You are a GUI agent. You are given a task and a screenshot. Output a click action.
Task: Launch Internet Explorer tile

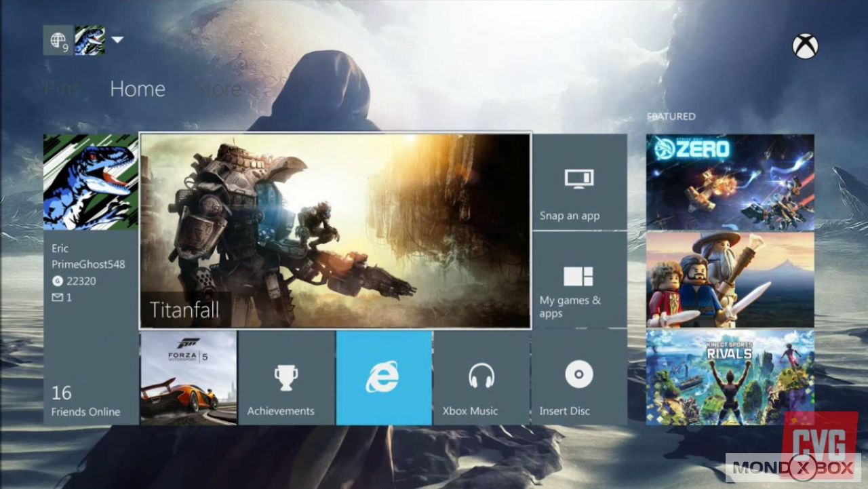click(x=384, y=378)
